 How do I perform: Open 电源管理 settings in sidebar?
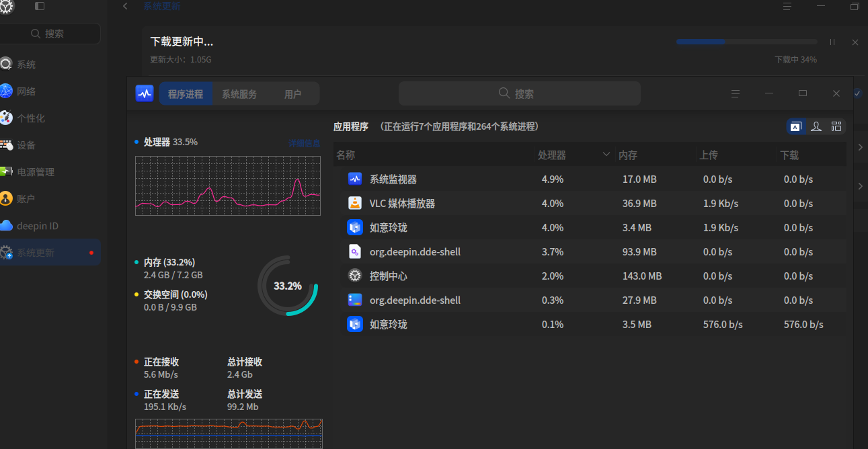coord(50,172)
